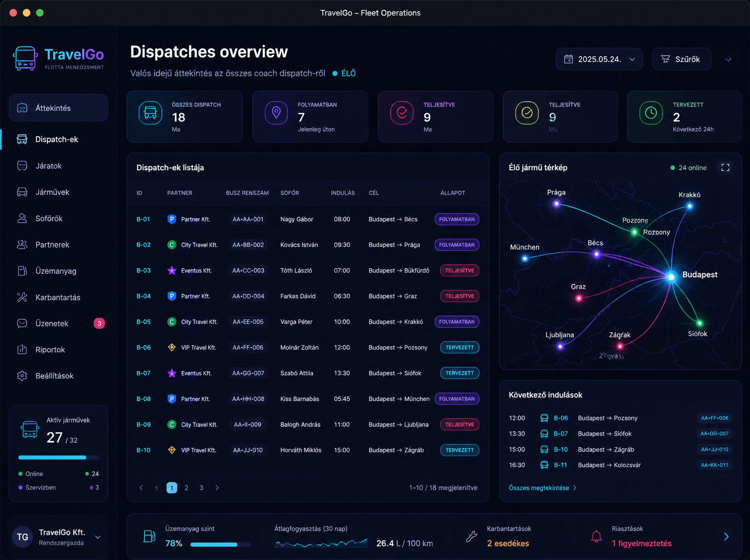Go to next page of dispatch list
The image size is (750, 560).
pos(217,487)
